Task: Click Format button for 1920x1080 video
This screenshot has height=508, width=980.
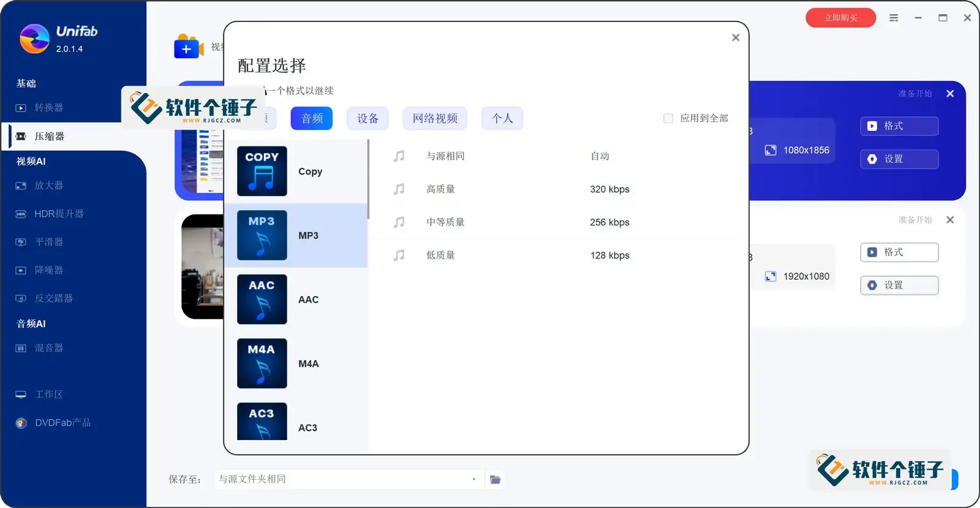Action: point(899,252)
